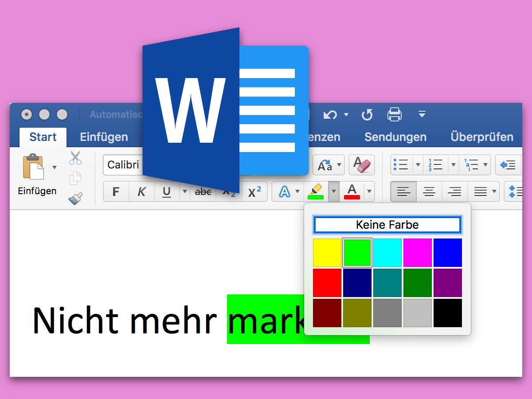Click the highlighted word in document
This screenshot has height=399, width=532.
click(266, 319)
